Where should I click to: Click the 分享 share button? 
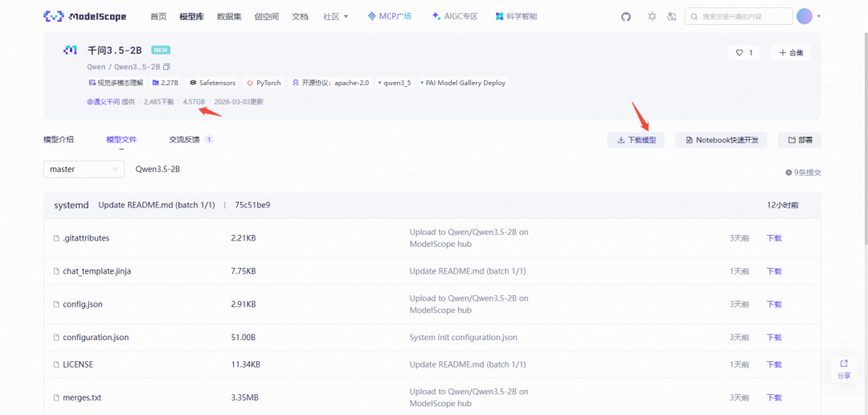[844, 369]
